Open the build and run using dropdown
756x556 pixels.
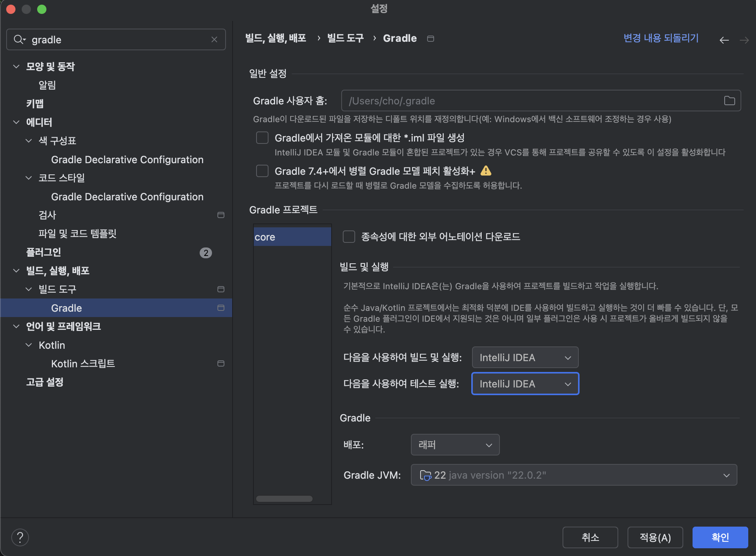click(525, 358)
